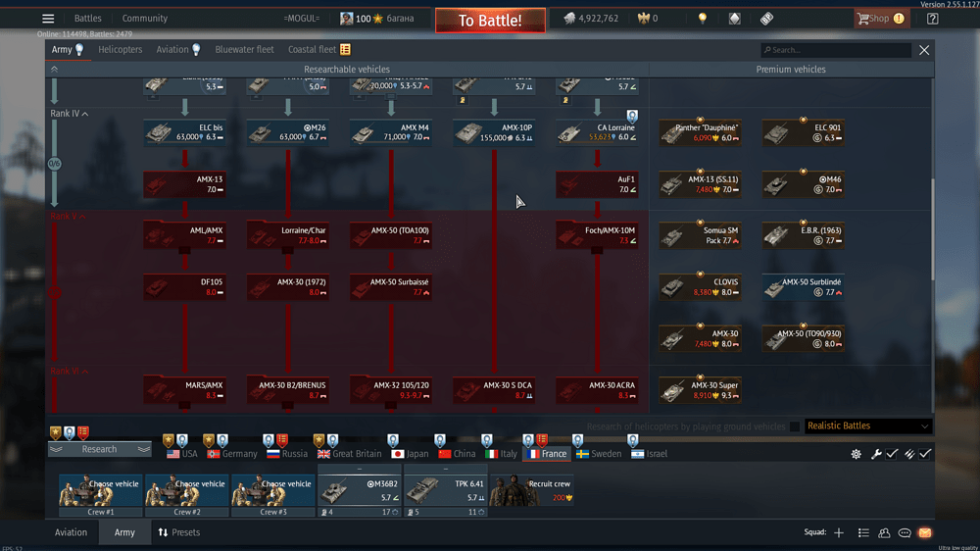Switch to the Coastal fleet tab
980x551 pixels.
click(318, 49)
